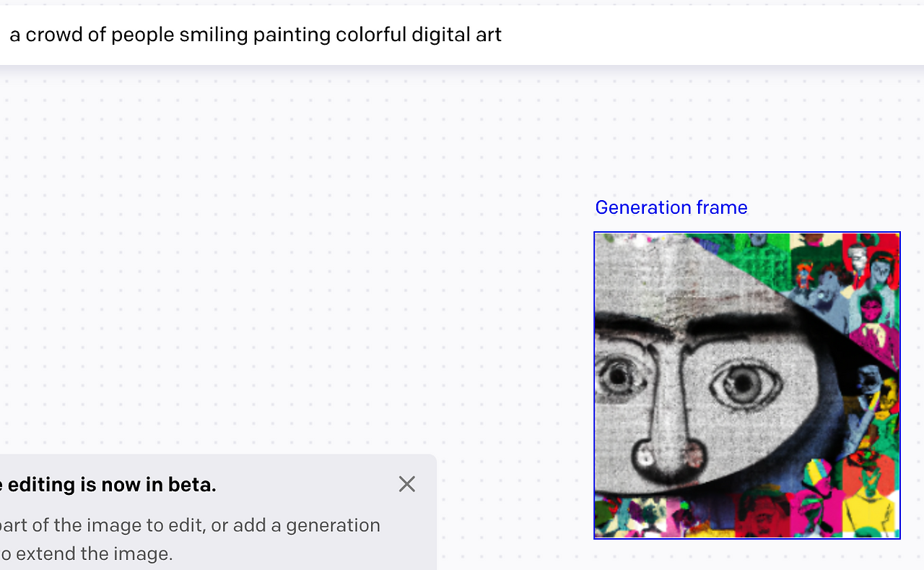Image resolution: width=924 pixels, height=570 pixels.
Task: Select the Generation frame label
Action: (671, 207)
